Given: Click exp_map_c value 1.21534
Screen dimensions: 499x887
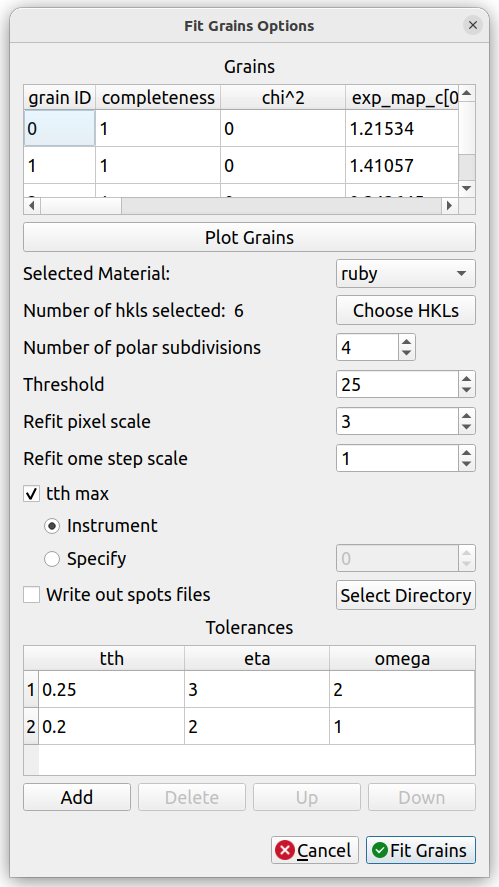Looking at the screenshot, I should (401, 128).
